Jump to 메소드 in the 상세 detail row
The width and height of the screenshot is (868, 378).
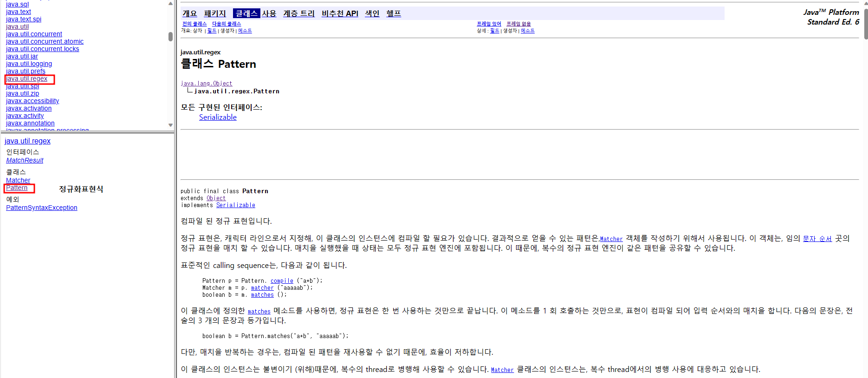(x=528, y=31)
